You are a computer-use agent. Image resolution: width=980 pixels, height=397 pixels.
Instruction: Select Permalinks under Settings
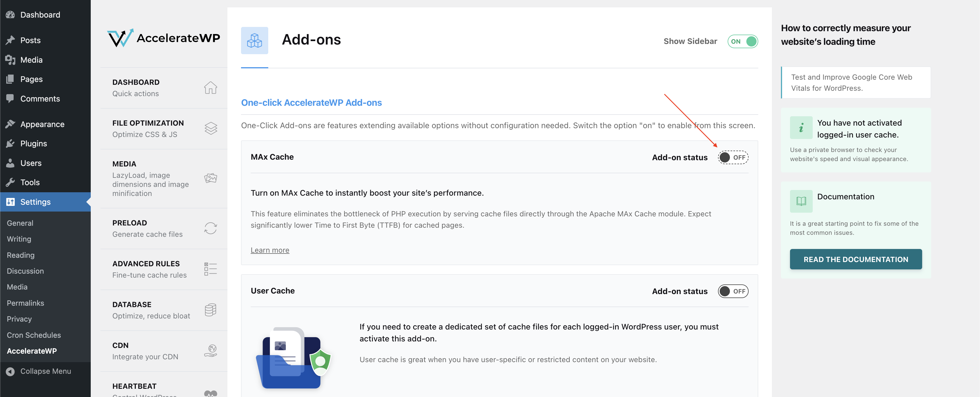click(25, 303)
